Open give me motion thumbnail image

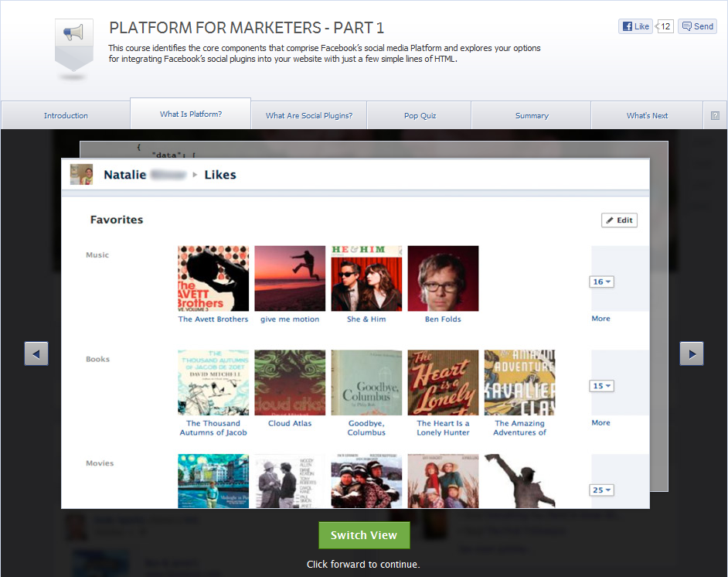[290, 278]
